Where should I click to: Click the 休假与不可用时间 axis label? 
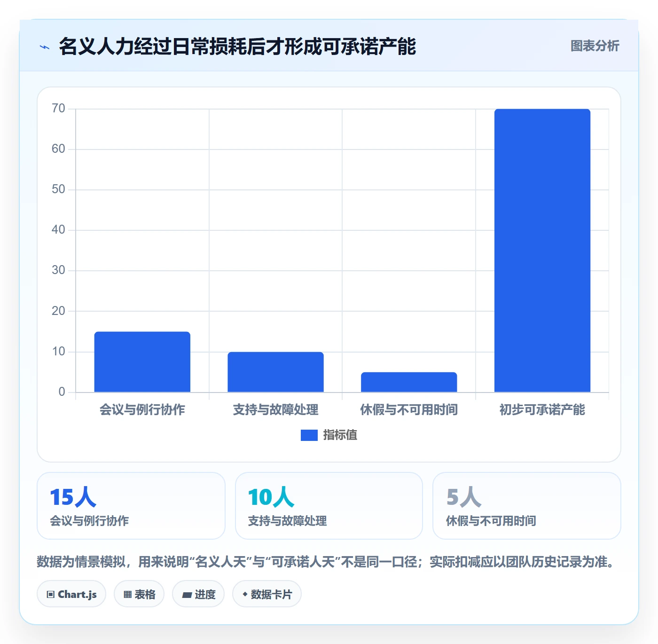pyautogui.click(x=409, y=410)
